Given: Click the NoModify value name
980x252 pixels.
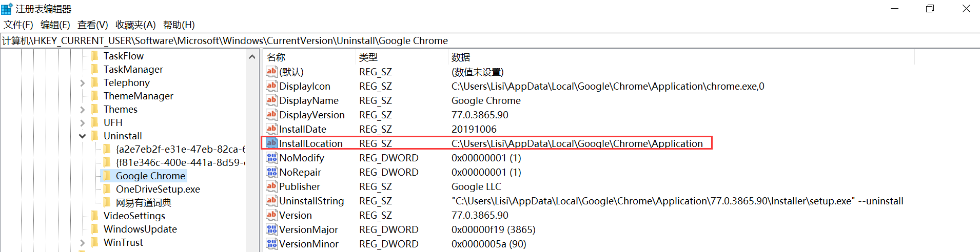Looking at the screenshot, I should [x=302, y=158].
